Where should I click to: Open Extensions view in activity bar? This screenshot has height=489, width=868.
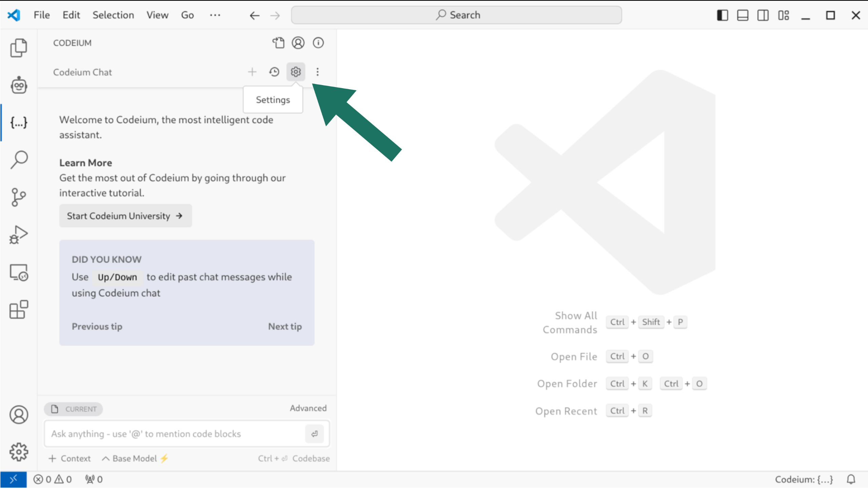click(19, 309)
